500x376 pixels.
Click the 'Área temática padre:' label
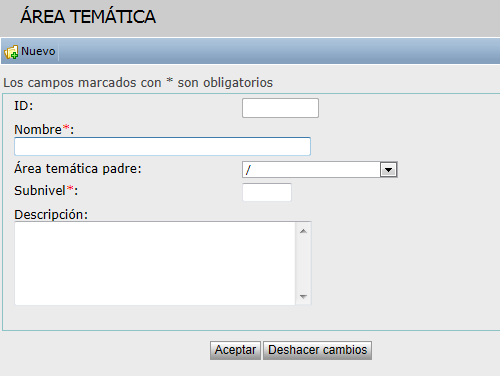[78, 169]
